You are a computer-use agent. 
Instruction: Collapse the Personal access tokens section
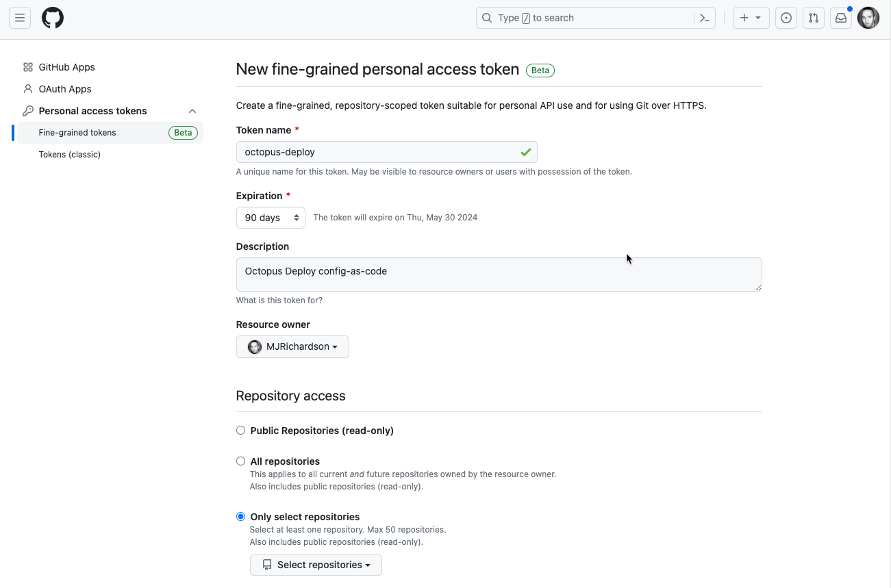(192, 110)
